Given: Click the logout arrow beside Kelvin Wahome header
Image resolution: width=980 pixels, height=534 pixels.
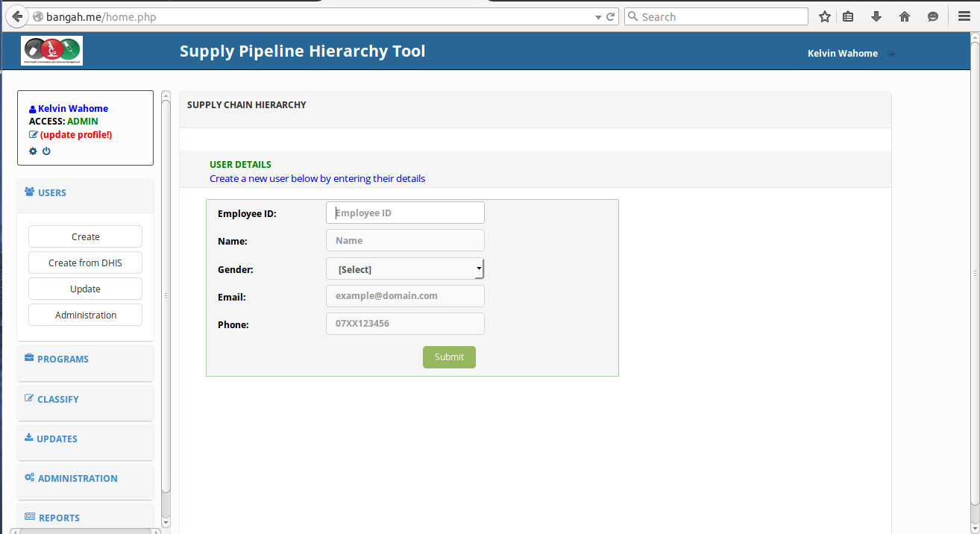Looking at the screenshot, I should (891, 54).
